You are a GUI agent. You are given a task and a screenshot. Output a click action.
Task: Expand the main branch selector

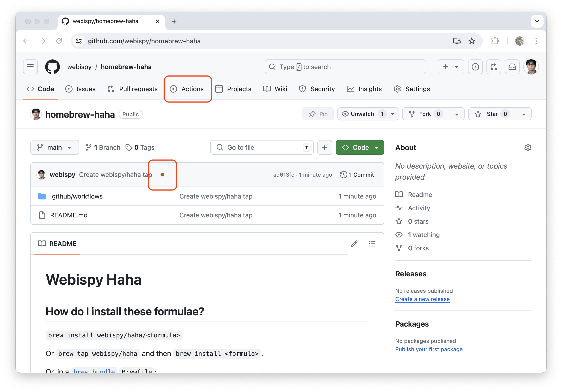55,147
